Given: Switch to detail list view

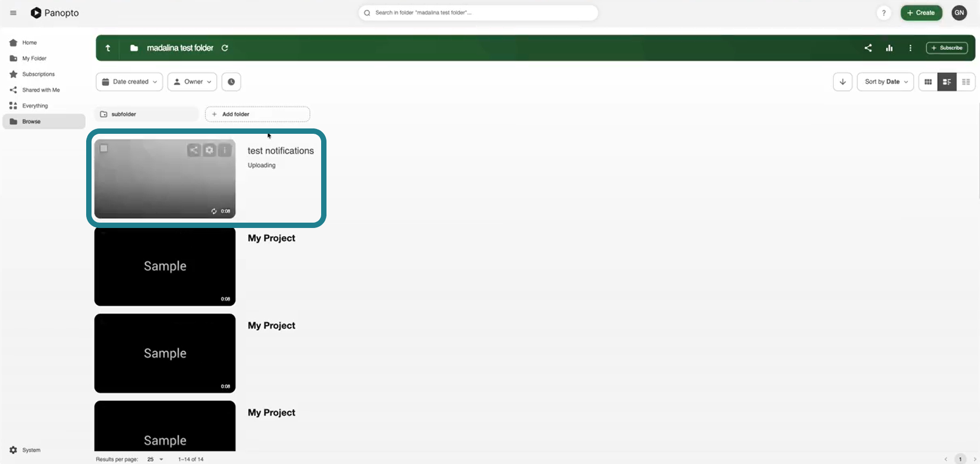Looking at the screenshot, I should click(x=947, y=82).
